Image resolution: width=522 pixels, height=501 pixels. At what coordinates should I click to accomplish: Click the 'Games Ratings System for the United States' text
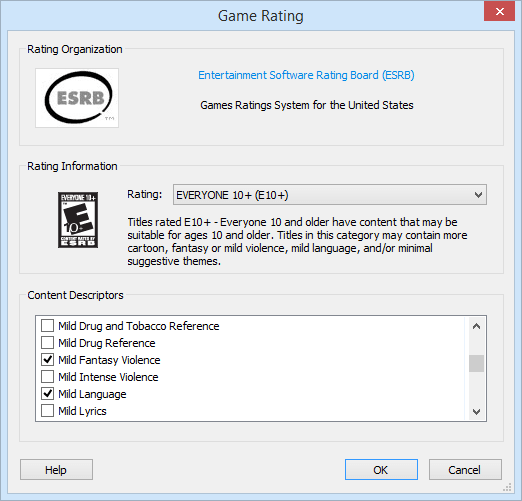pyautogui.click(x=307, y=105)
